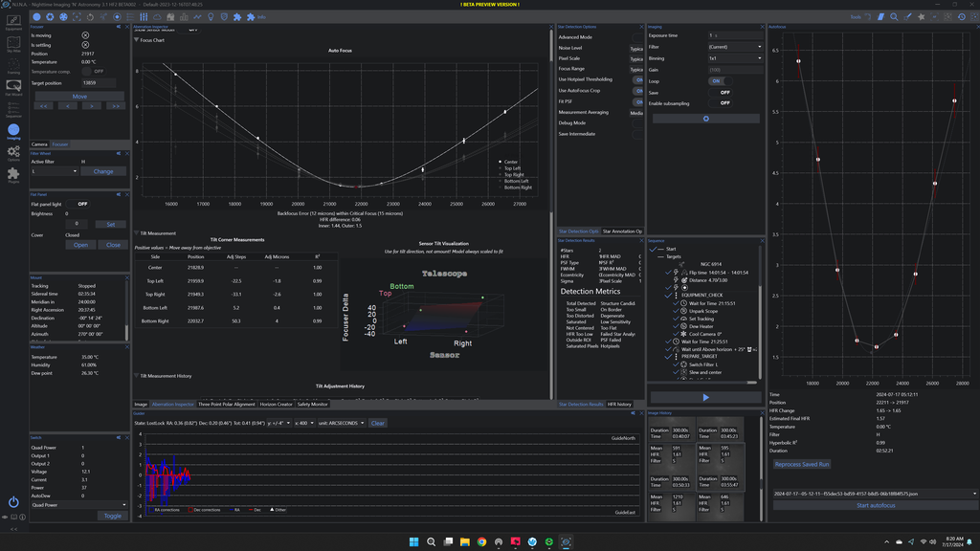The height and width of the screenshot is (551, 980).
Task: Open the Sequencer section
Action: click(13, 109)
